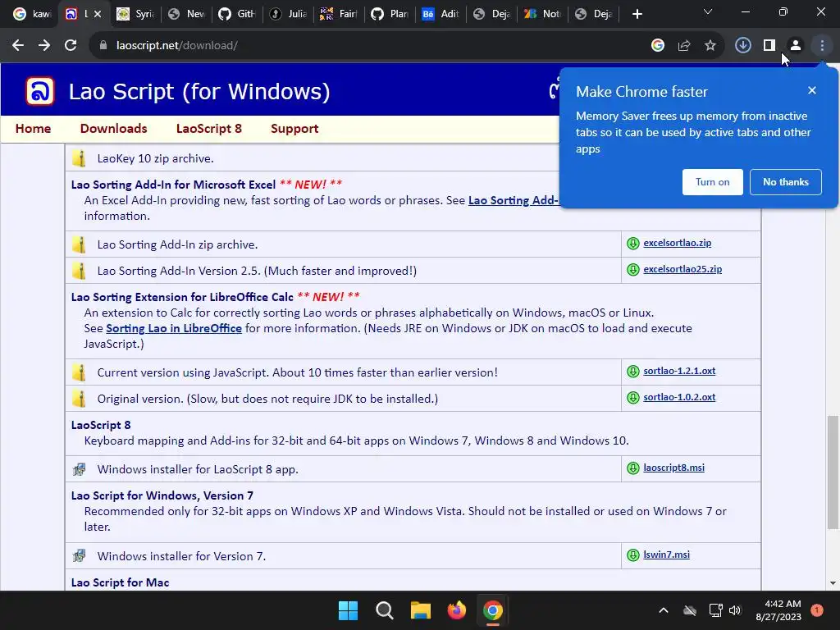Click installer icon beside LaoScript 8 app
Screen dimensions: 840x630
click(80, 469)
